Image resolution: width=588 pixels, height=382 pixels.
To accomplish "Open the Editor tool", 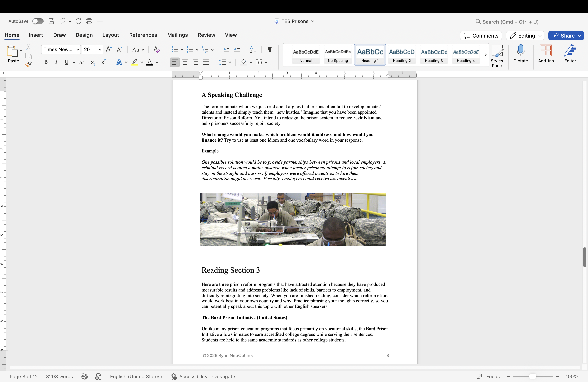I will (x=570, y=54).
